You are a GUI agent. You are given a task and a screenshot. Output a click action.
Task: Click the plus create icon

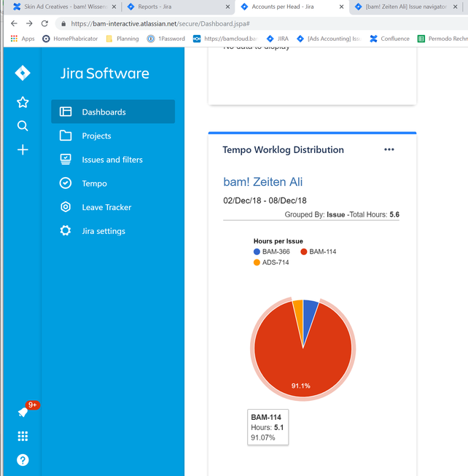coord(23,149)
